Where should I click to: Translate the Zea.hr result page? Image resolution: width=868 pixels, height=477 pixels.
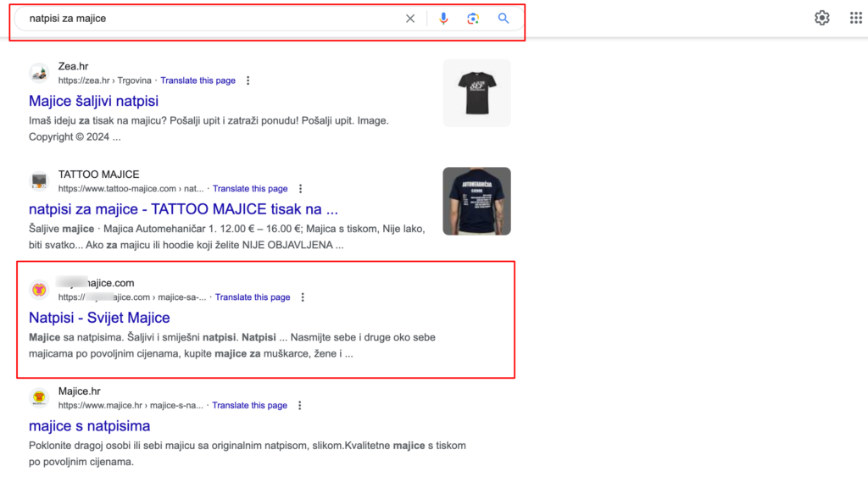[198, 80]
